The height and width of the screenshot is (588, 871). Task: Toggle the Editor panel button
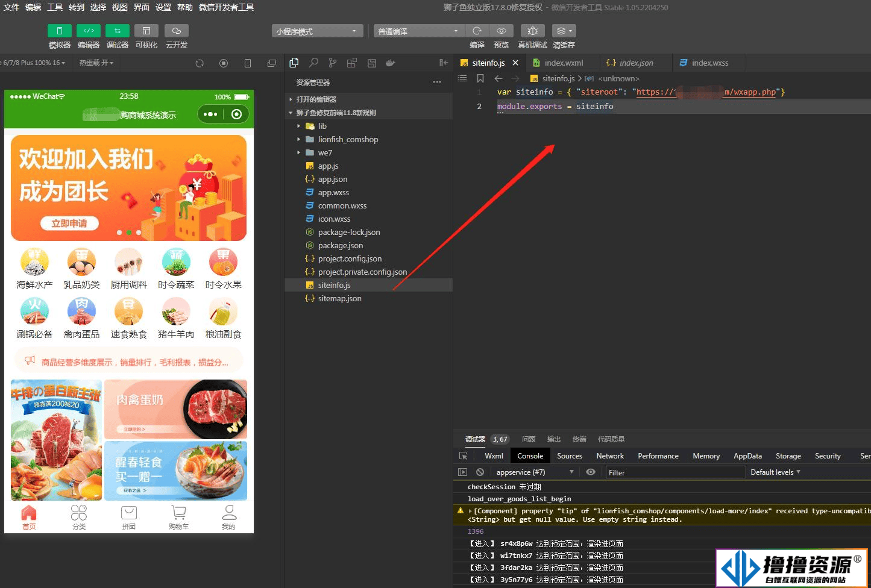88,31
